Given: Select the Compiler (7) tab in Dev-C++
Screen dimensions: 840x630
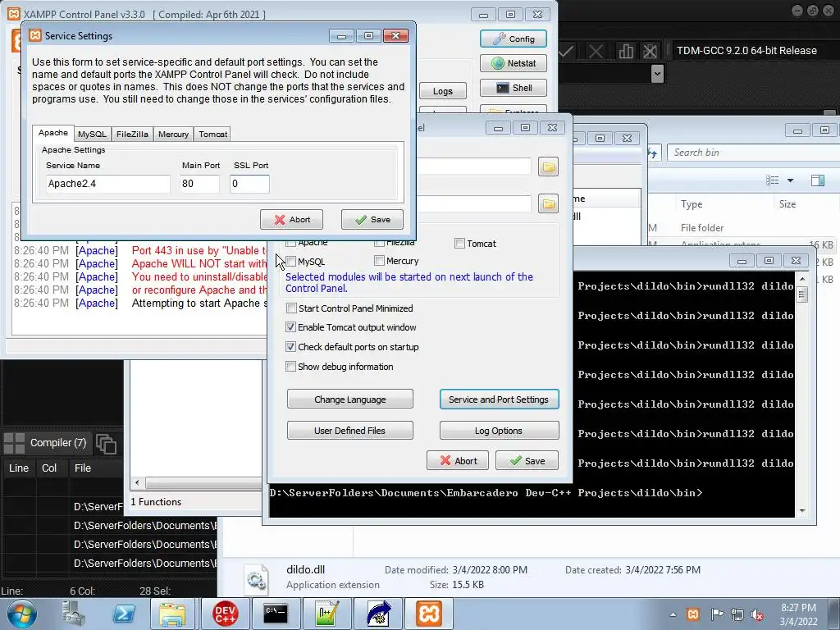Looking at the screenshot, I should (46, 443).
